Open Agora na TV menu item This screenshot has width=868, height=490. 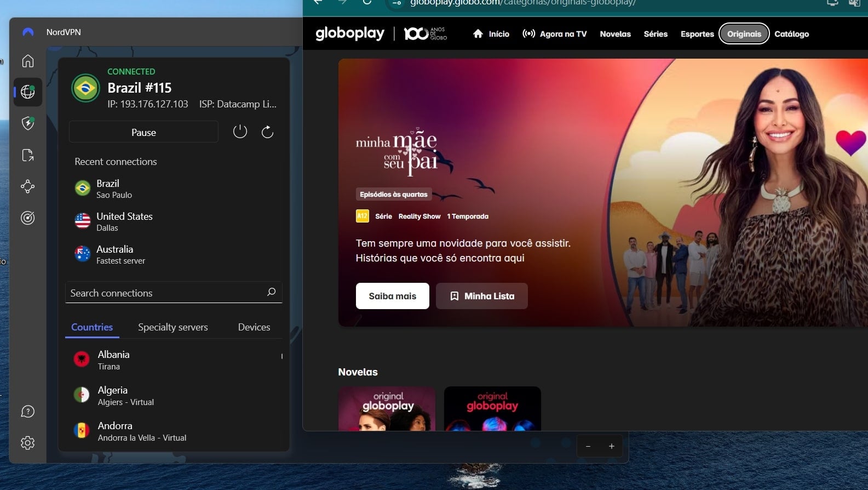pyautogui.click(x=555, y=34)
